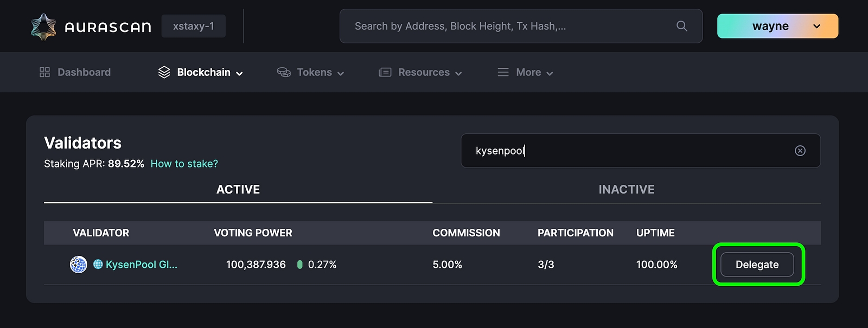The height and width of the screenshot is (328, 868).
Task: Expand the Blockchain menu chevron
Action: coord(239,73)
